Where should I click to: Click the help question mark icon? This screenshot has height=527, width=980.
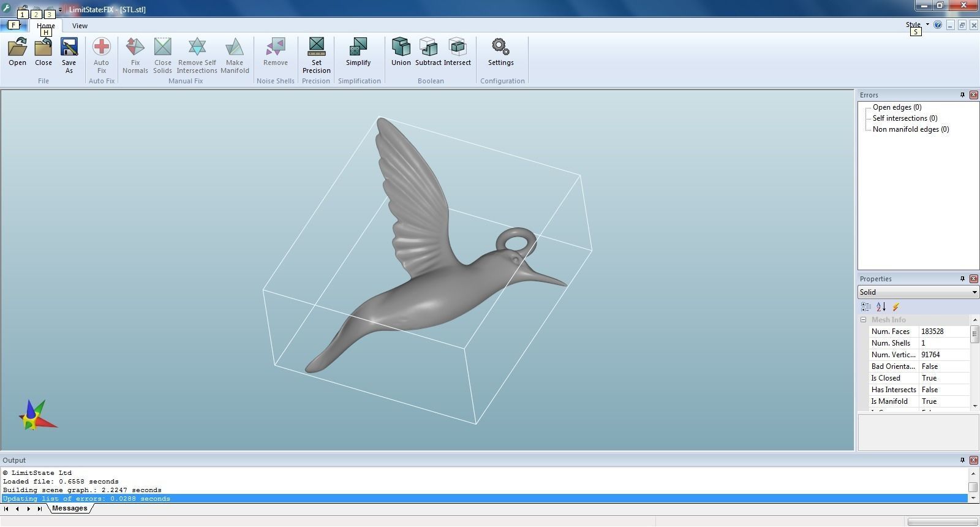click(938, 25)
